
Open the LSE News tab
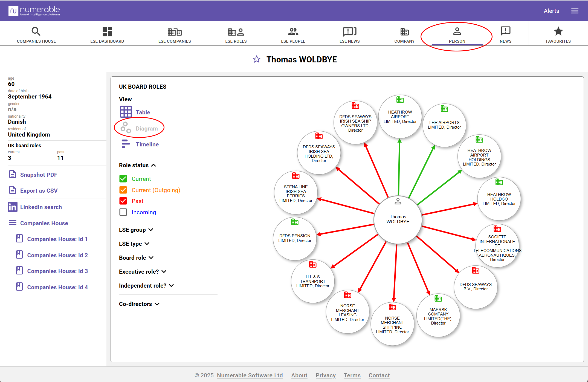349,35
